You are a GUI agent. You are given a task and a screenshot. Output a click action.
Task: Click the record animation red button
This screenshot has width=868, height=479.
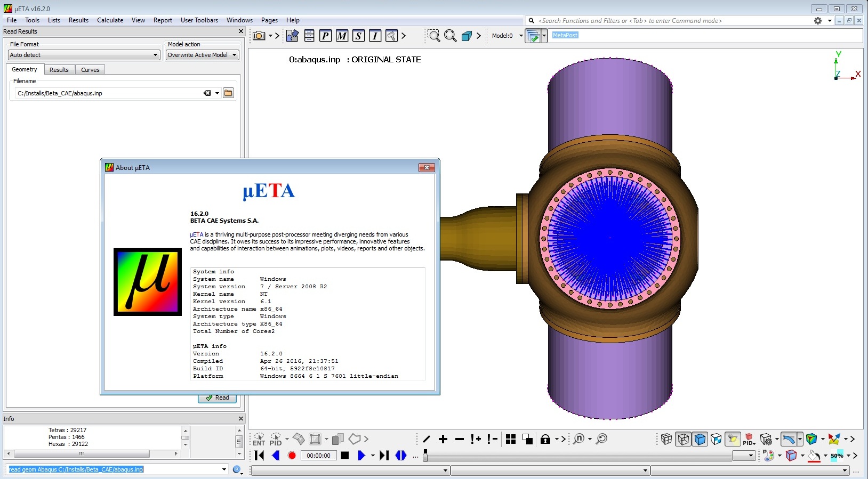pyautogui.click(x=292, y=456)
